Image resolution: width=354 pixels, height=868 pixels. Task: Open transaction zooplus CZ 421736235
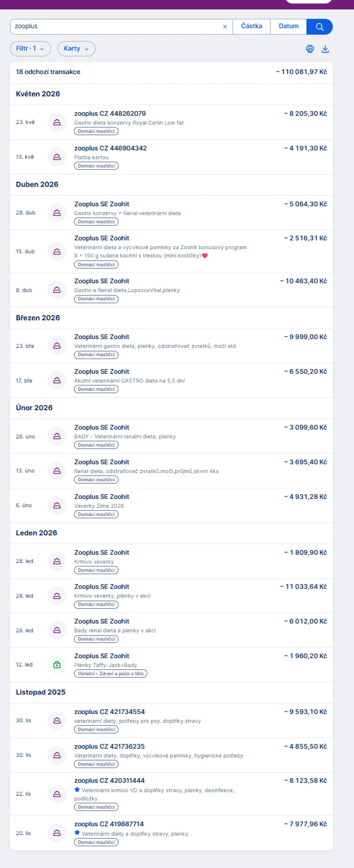[171, 755]
